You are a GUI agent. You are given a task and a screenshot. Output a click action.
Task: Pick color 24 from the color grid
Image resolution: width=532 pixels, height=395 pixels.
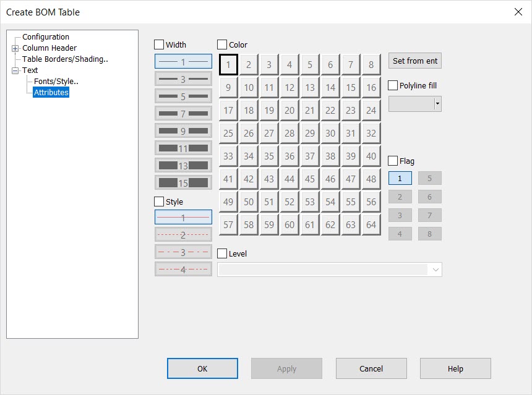371,110
